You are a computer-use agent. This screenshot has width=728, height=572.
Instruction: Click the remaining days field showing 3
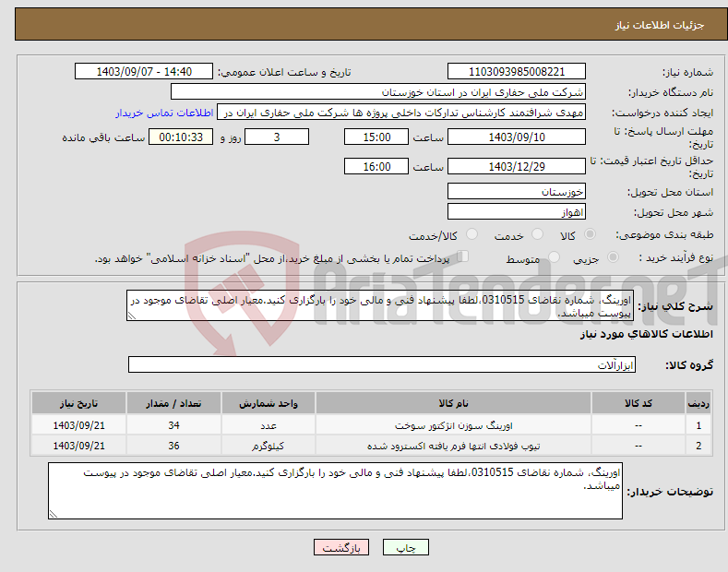pos(277,137)
